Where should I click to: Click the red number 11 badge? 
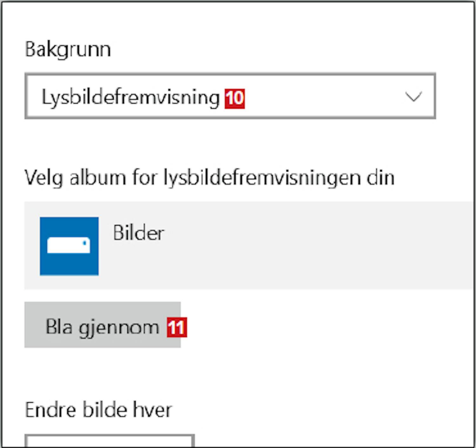tap(177, 327)
